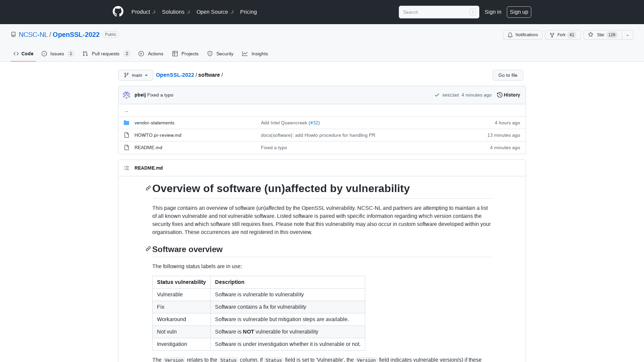This screenshot has height=362, width=644.
Task: Click the Insights graph icon
Action: point(245,54)
